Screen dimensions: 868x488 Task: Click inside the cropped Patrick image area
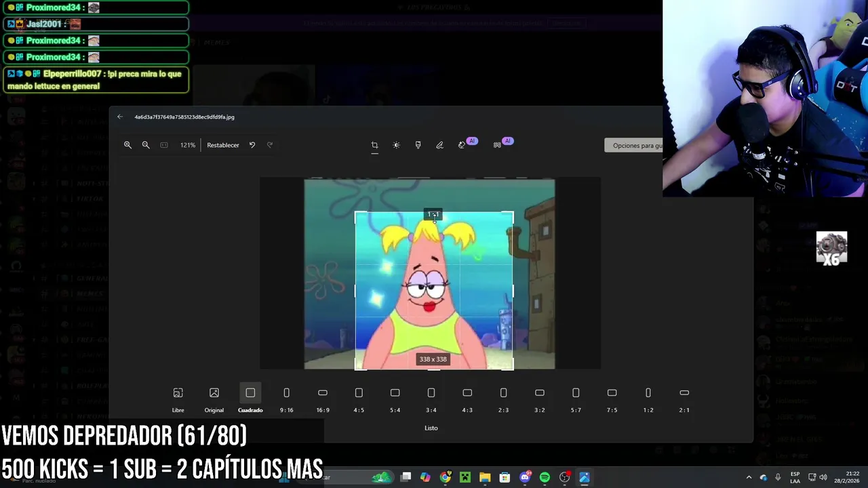[434, 291]
